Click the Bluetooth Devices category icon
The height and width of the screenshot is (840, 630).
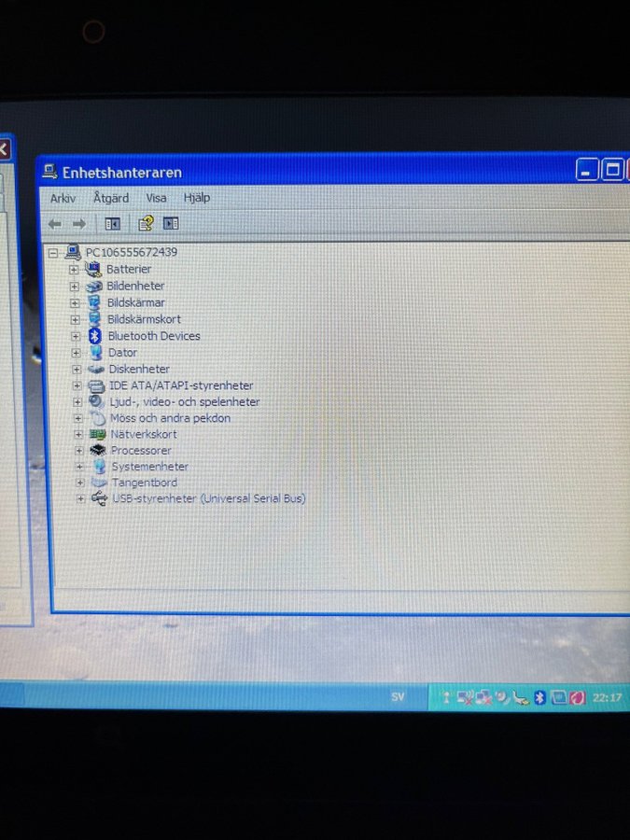pos(94,336)
